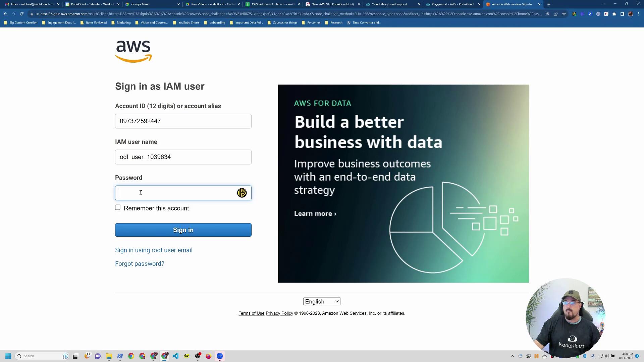Image resolution: width=644 pixels, height=362 pixels.
Task: Click the Keeper password manager icon in Password field
Action: coord(242,193)
